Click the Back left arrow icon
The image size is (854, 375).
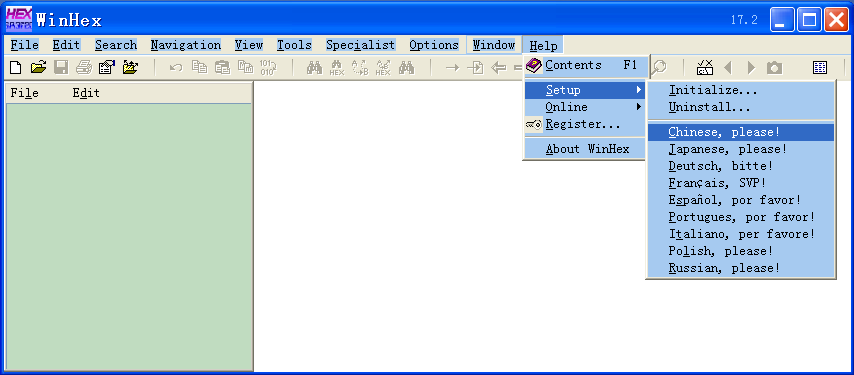(498, 67)
